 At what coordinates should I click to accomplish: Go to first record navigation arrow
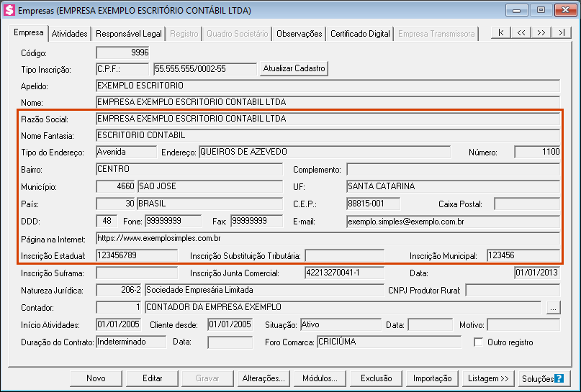tap(501, 33)
